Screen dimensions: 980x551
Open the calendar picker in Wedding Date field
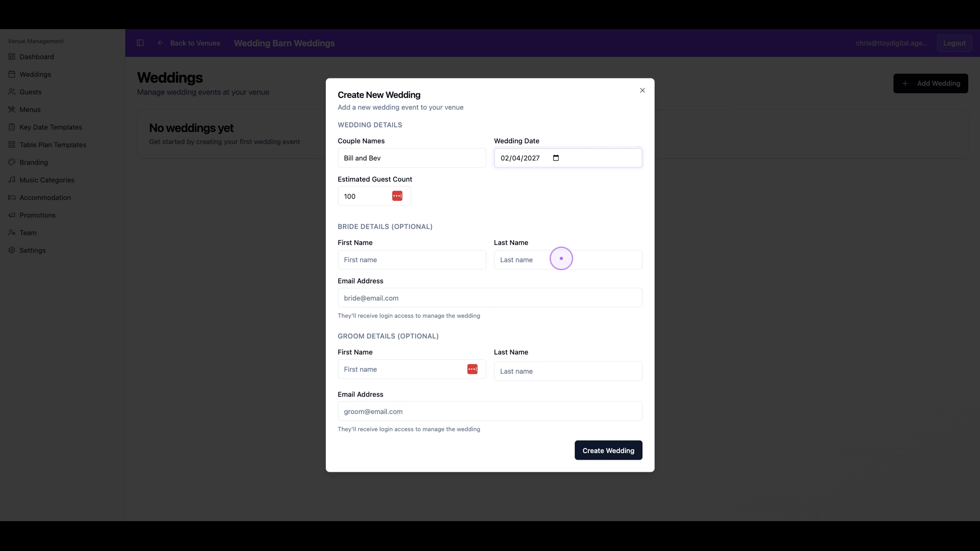(556, 158)
